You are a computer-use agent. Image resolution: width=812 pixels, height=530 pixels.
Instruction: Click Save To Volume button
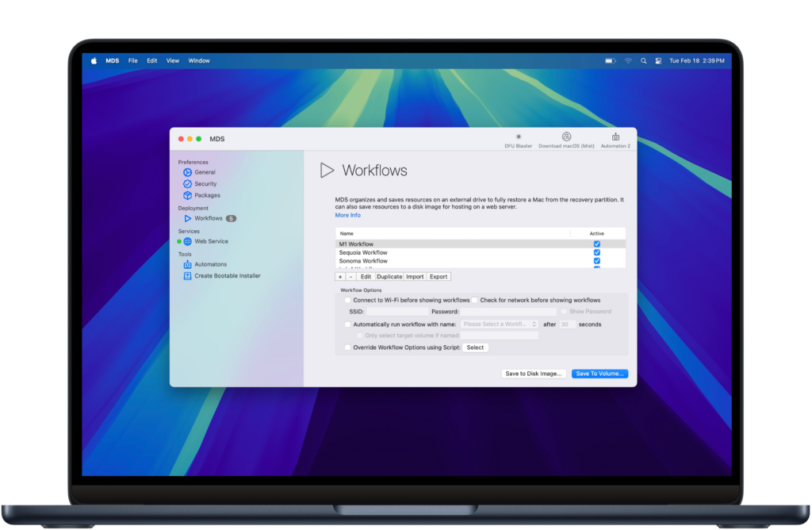599,374
